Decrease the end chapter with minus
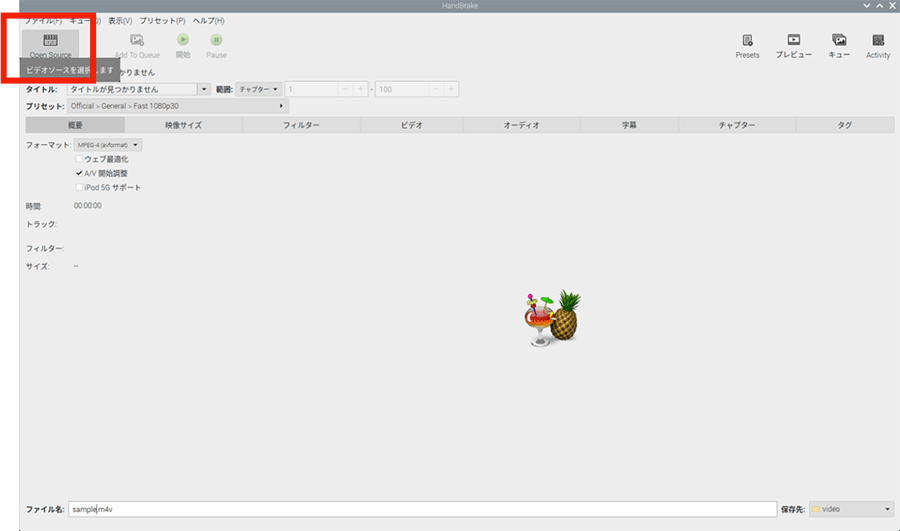The image size is (900, 531). coord(436,90)
